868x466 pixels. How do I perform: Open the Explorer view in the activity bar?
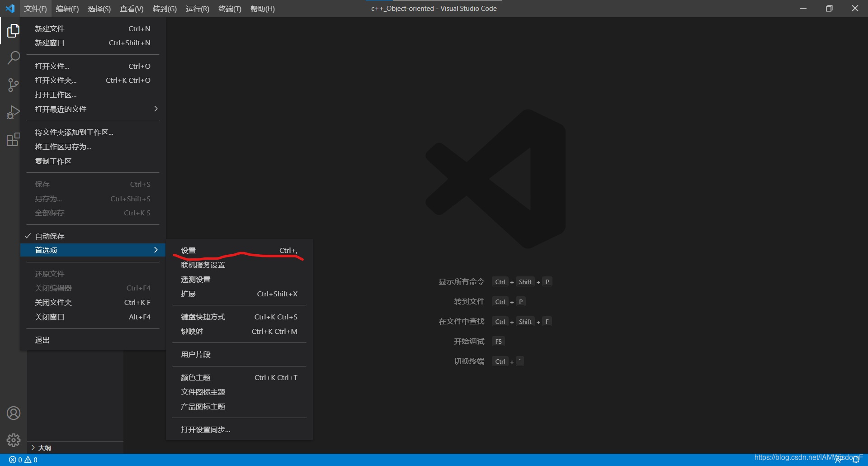click(x=13, y=31)
